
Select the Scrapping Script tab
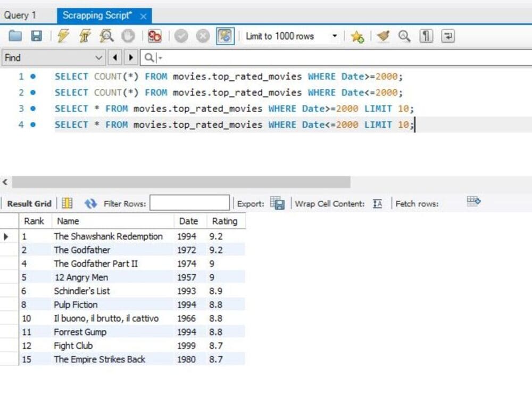(x=96, y=15)
